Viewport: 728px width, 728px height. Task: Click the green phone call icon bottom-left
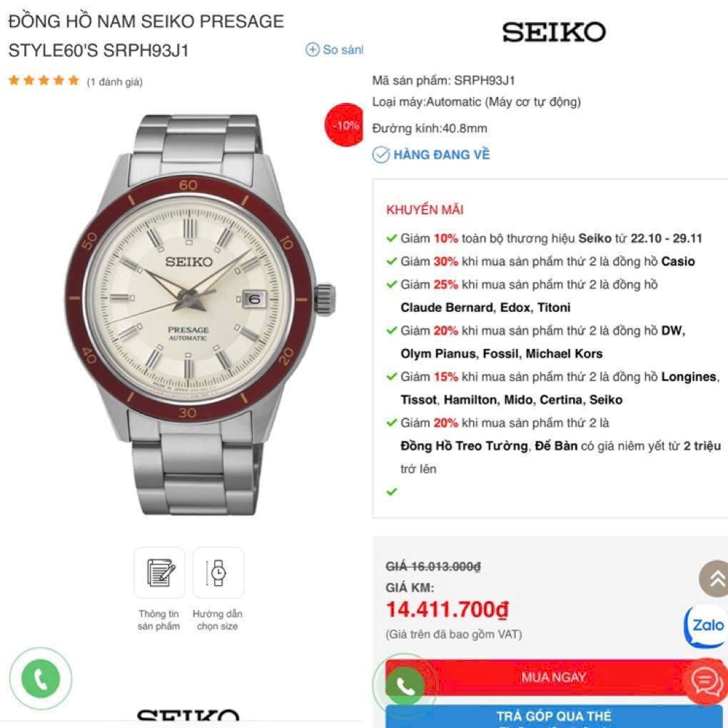(x=41, y=678)
